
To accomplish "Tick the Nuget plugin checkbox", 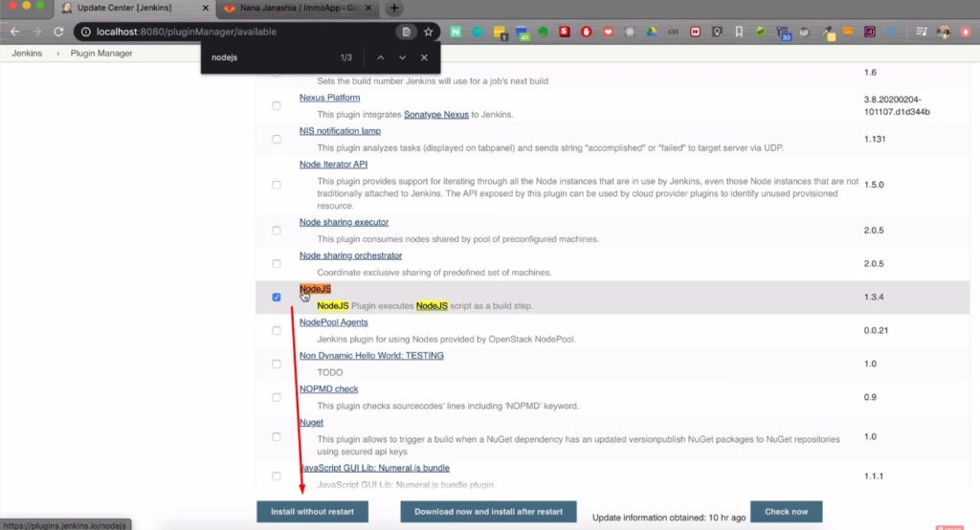I will click(277, 436).
